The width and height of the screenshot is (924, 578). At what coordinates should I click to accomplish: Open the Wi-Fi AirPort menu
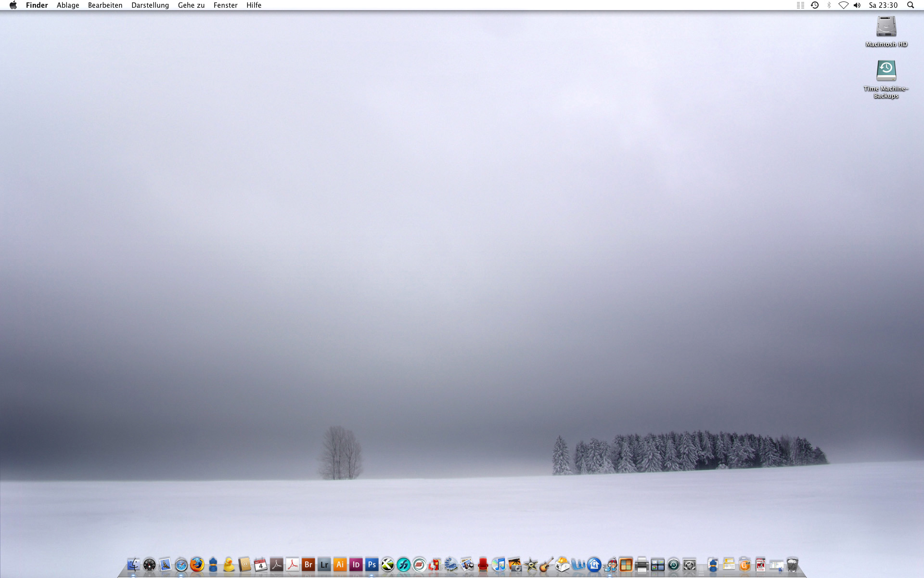[843, 5]
